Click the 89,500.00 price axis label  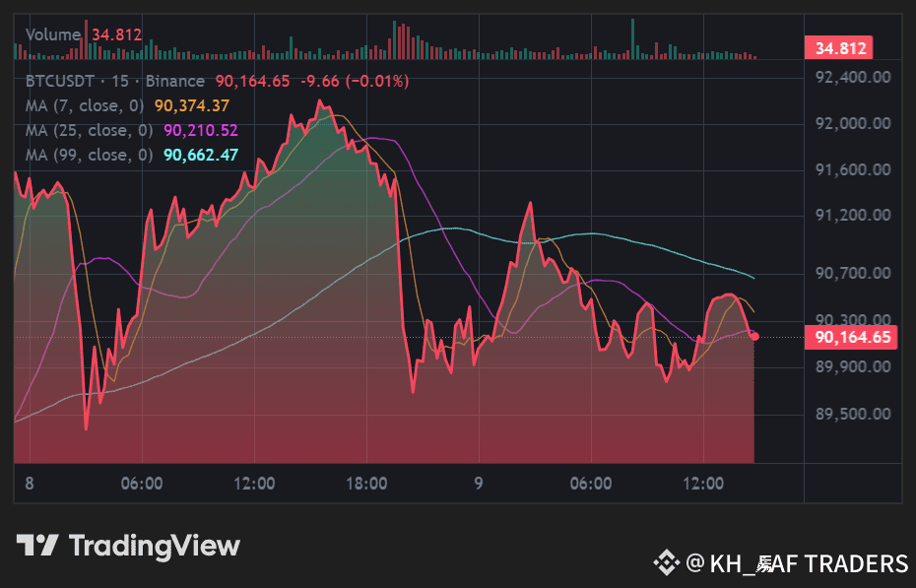tap(853, 414)
